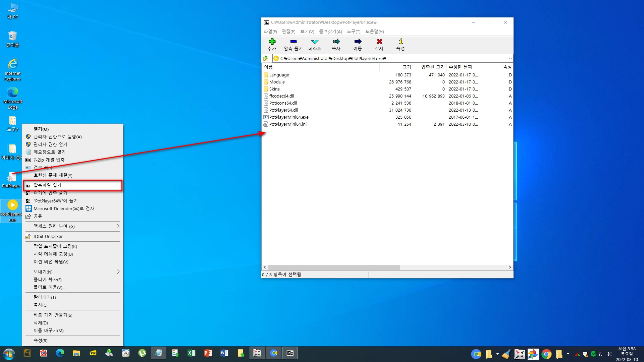
Task: Click the Microsoft Edge desktop icon
Action: [13, 98]
